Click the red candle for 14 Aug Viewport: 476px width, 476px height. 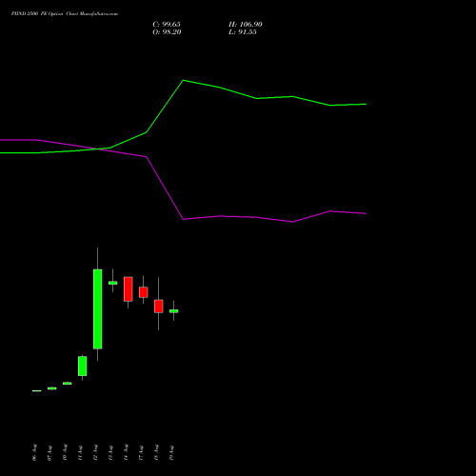[x=129, y=289]
